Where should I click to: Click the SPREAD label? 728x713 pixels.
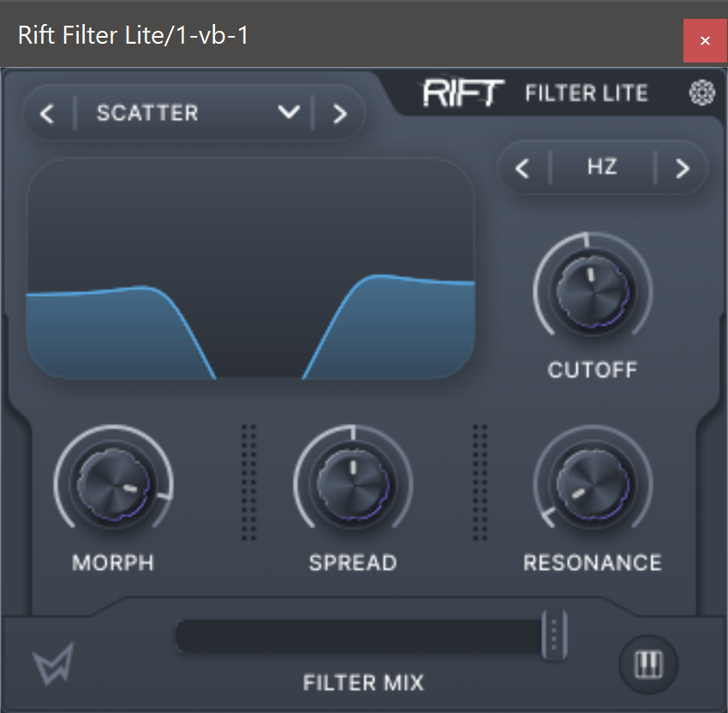pos(354,563)
